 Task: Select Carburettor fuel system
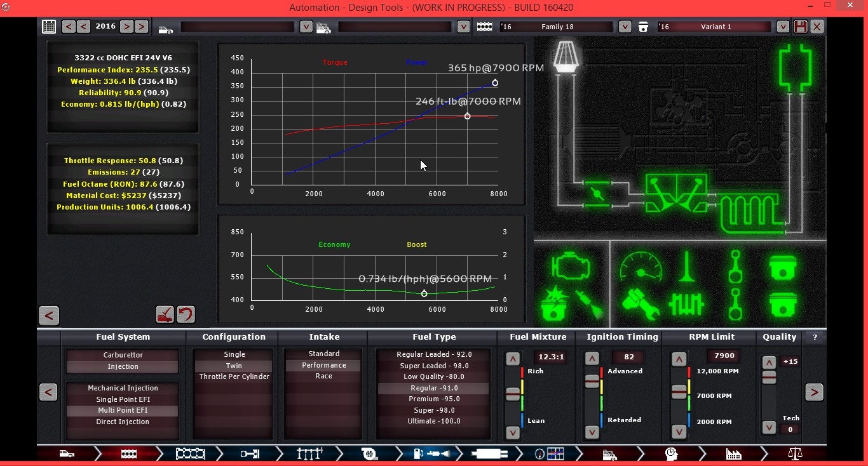click(123, 355)
